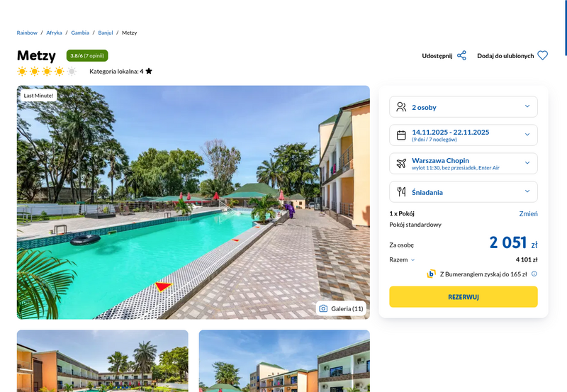Expand the Razem price breakdown
The image size is (567, 392).
pos(402,259)
